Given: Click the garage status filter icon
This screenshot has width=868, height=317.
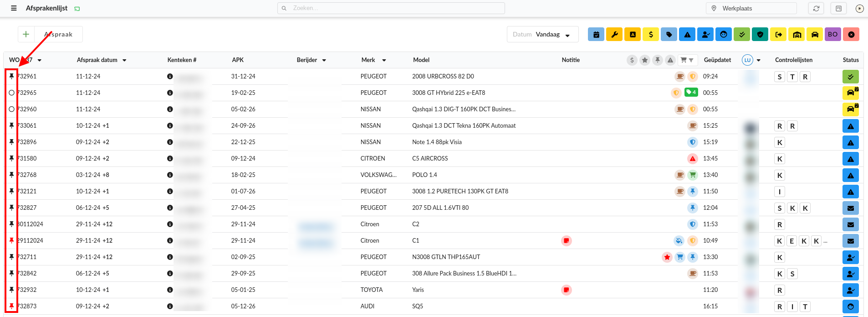Looking at the screenshot, I should (x=797, y=34).
